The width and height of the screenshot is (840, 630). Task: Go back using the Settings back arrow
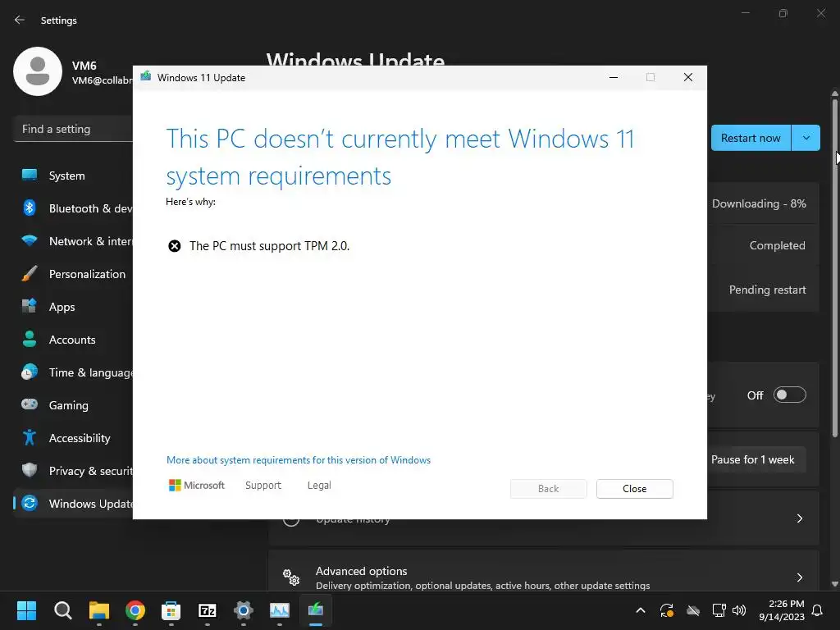pos(20,20)
